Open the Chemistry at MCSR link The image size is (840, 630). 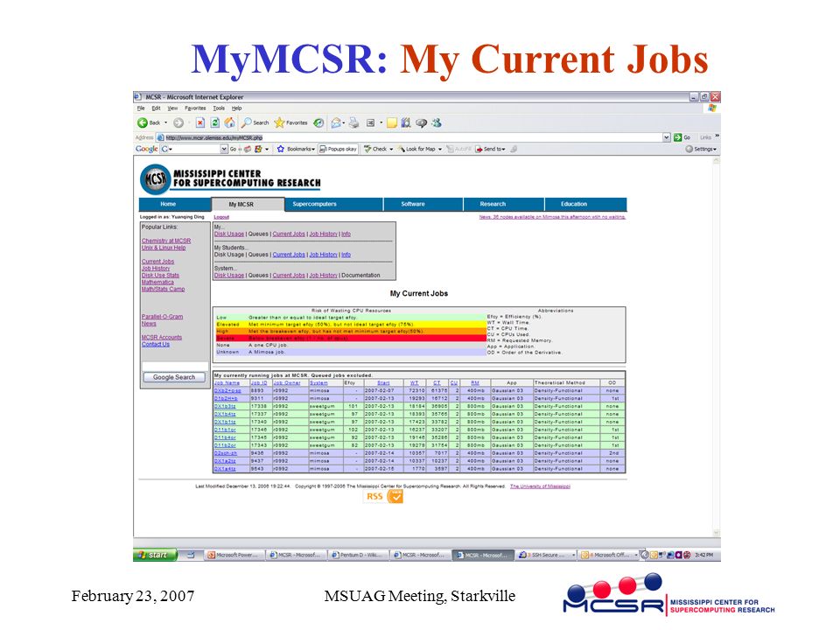(x=166, y=241)
